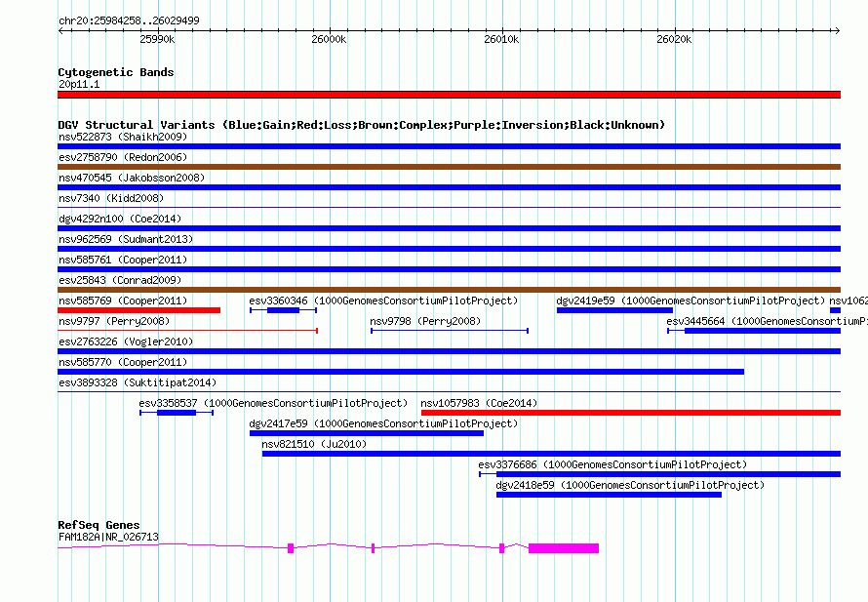Viewport: 868px width, 602px height.
Task: Select the nsv585770 (Cooper2011) label
Action: (123, 362)
